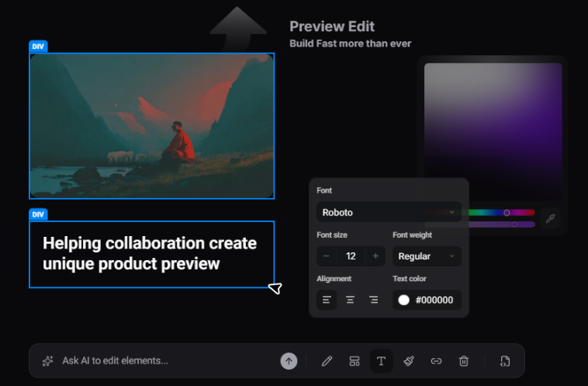588x386 pixels.
Task: Click the Font weight label
Action: (412, 235)
